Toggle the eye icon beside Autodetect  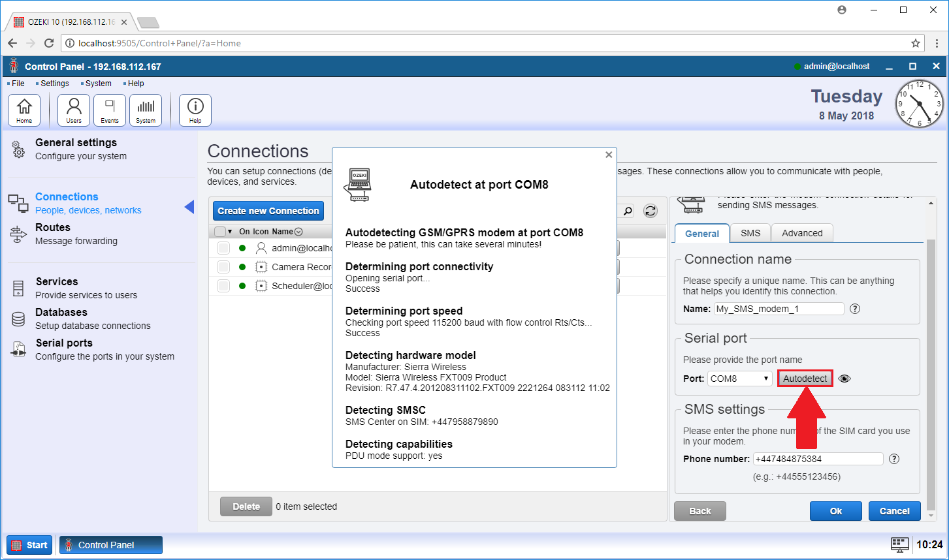click(844, 379)
